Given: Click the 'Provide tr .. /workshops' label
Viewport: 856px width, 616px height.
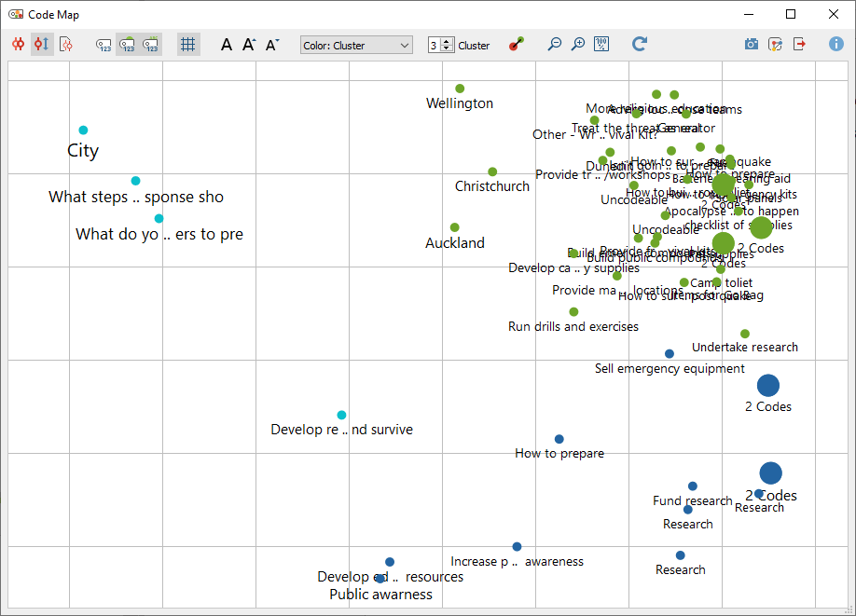Looking at the screenshot, I should [602, 174].
